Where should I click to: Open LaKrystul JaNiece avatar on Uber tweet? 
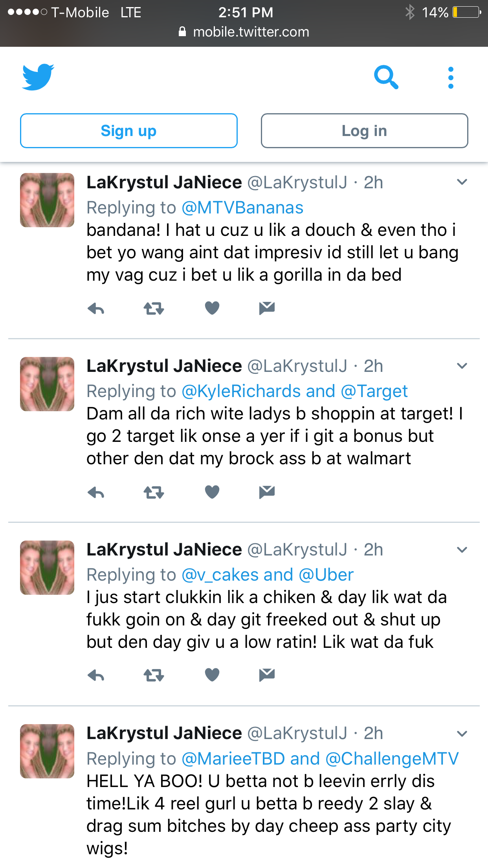click(47, 568)
